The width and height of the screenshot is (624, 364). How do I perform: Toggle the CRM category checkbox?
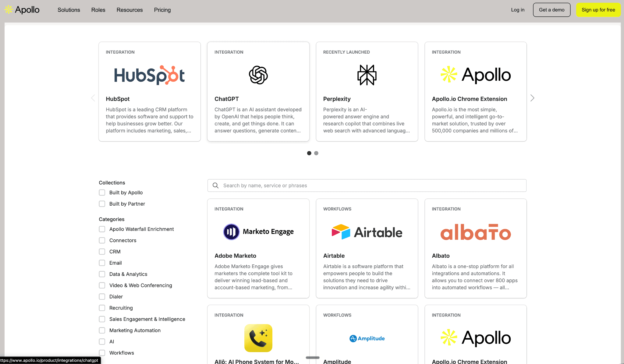coord(102,252)
